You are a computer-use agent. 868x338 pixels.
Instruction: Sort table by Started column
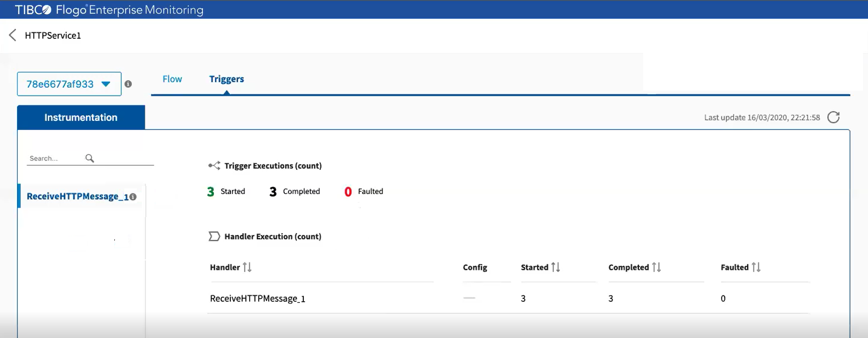(x=555, y=267)
